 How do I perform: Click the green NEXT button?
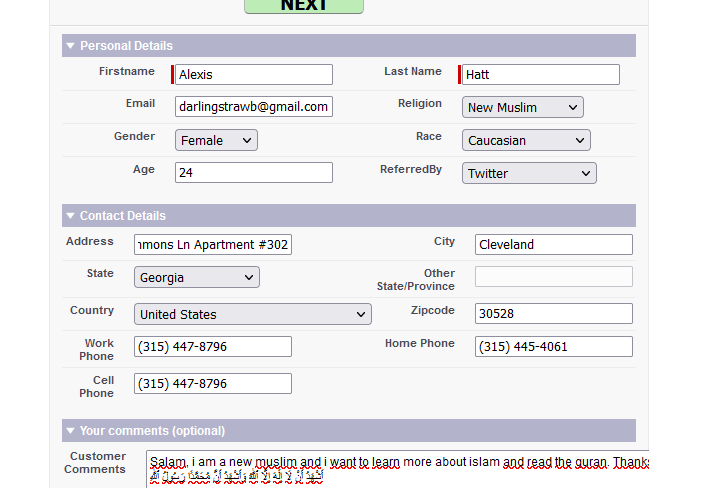(x=304, y=6)
